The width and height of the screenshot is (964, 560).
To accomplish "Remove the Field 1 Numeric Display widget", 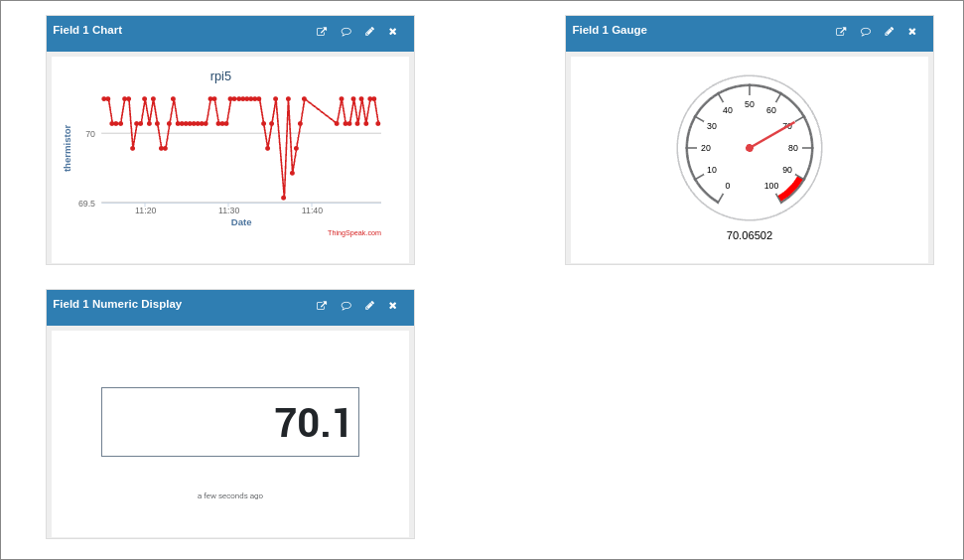I will [393, 306].
